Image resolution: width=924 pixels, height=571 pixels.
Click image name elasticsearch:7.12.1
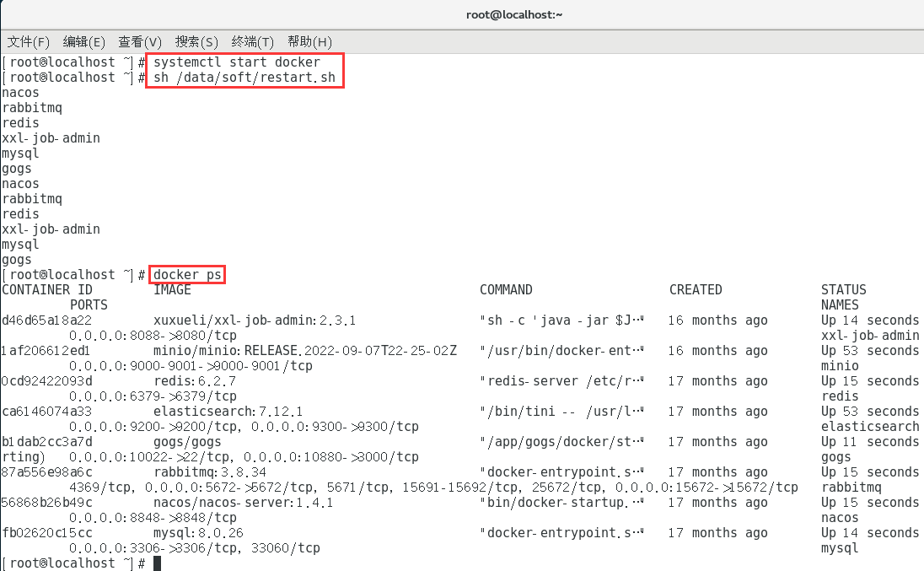coord(228,412)
